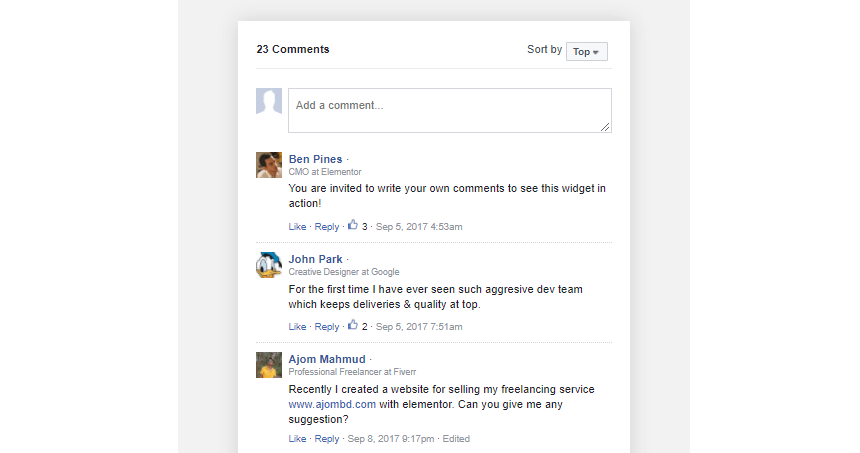Click the comment box resize handle
This screenshot has width=860, height=453.
coord(605,127)
